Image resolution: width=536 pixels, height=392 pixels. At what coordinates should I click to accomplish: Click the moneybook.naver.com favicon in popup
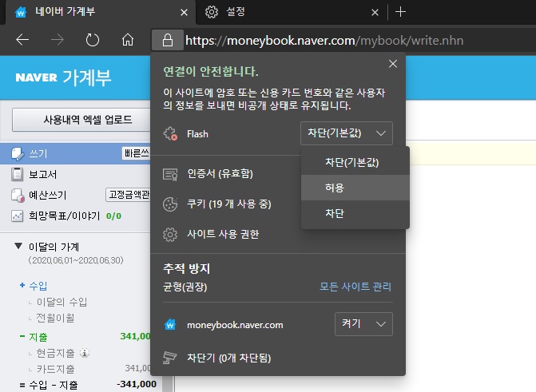pyautogui.click(x=170, y=324)
